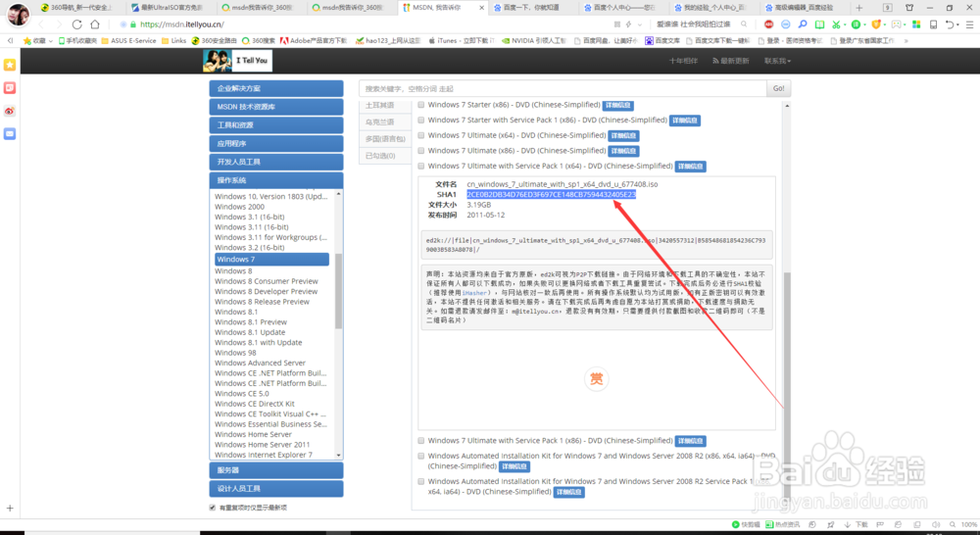Click the site keyword search field
This screenshot has height=535, width=980.
click(563, 89)
